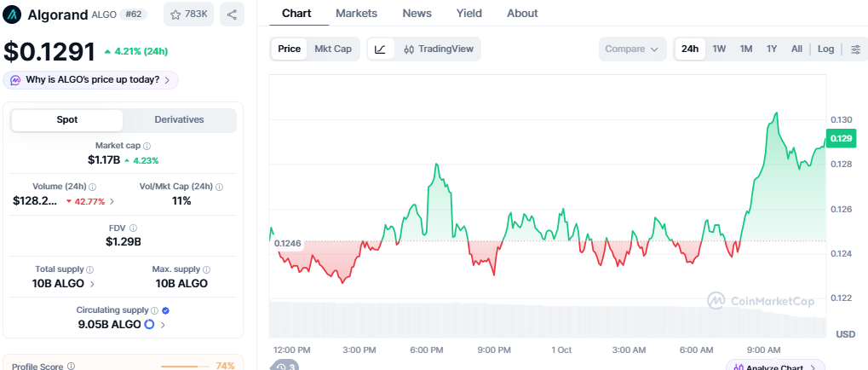Set chart range to 24h

(690, 49)
